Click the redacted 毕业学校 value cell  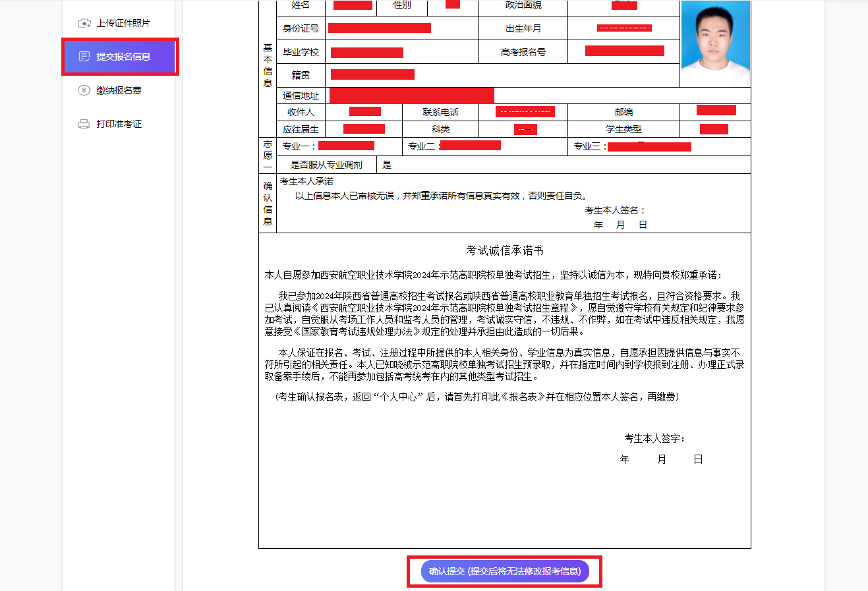coord(366,53)
